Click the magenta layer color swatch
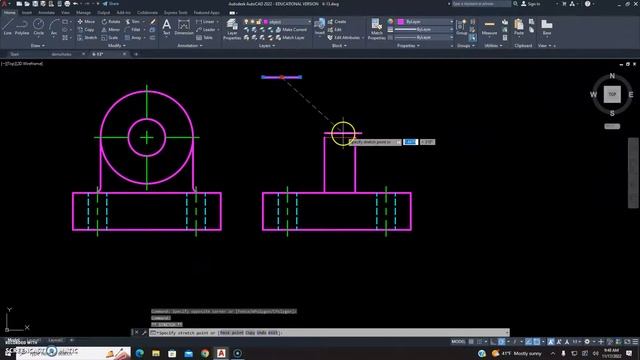The image size is (640, 360). coord(266,22)
